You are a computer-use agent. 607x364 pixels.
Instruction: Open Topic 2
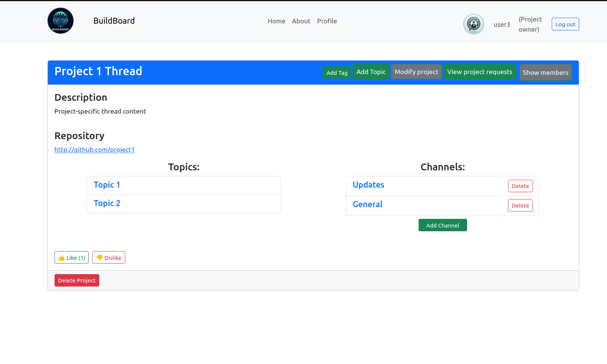coord(107,203)
